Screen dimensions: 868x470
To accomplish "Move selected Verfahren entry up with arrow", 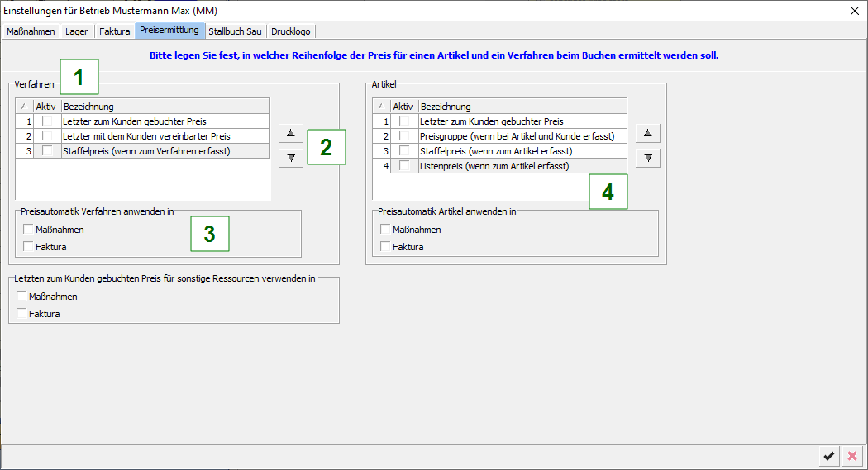I will (290, 133).
